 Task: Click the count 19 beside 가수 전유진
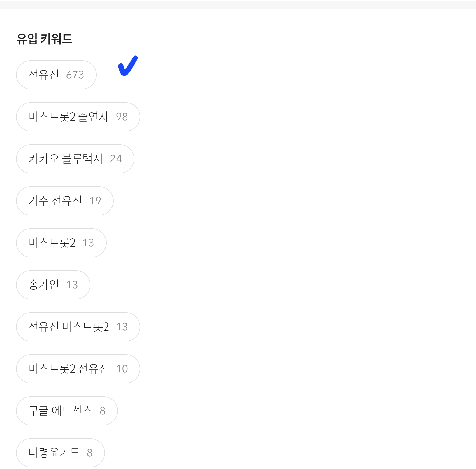[x=95, y=201]
